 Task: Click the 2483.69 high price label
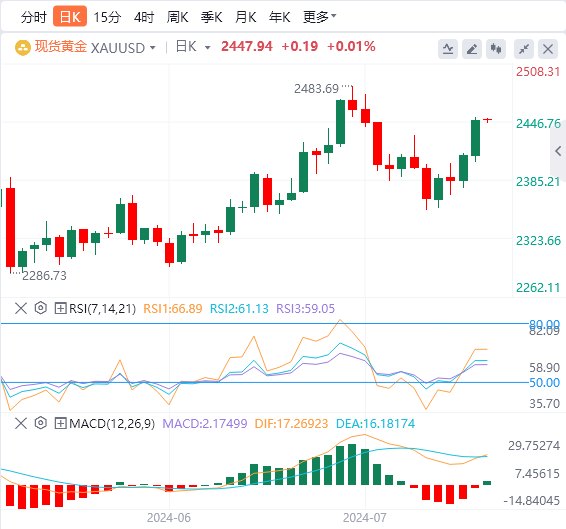tap(317, 89)
